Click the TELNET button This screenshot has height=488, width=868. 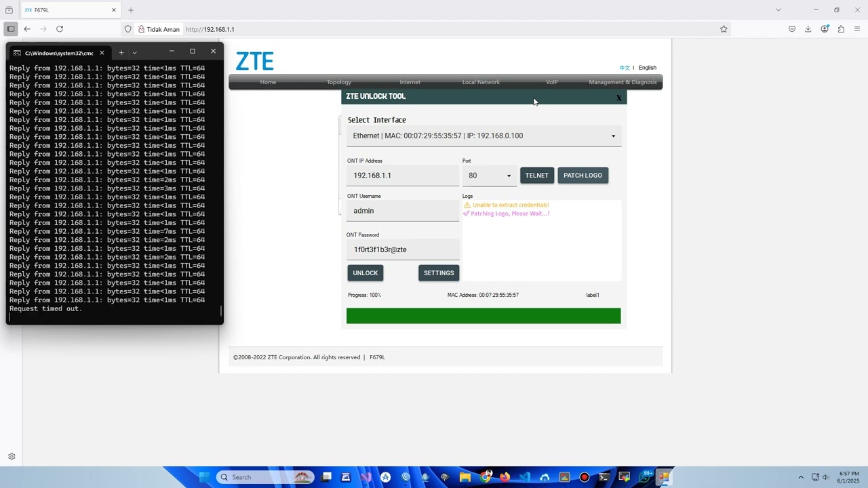click(x=537, y=176)
